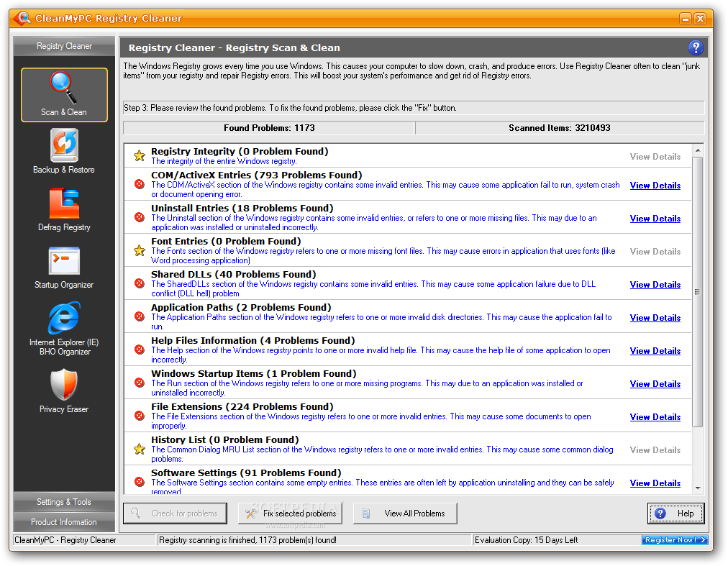Click the Found Problems: 1173 counter
728x566 pixels.
coord(269,128)
